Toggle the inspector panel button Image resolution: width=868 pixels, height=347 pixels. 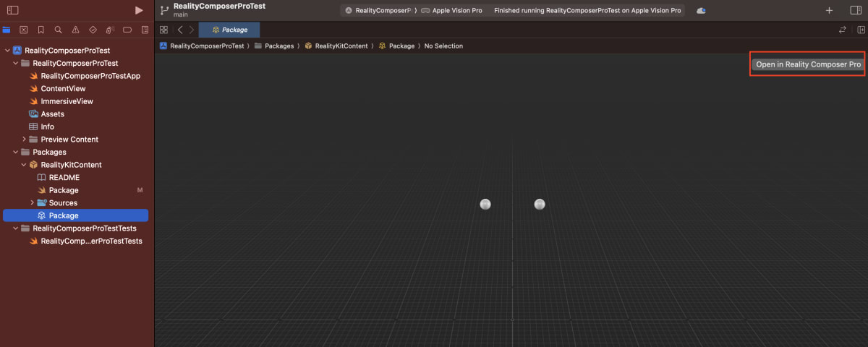coord(856,10)
